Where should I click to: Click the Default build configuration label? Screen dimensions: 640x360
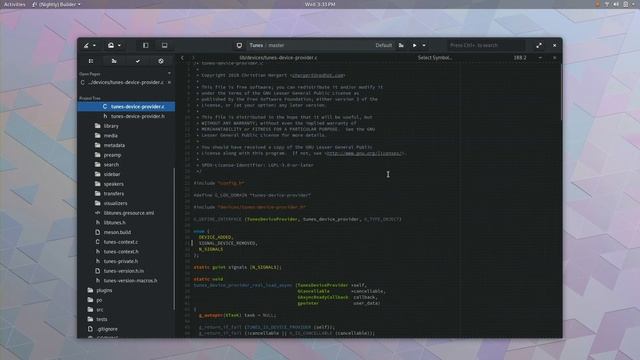(383, 45)
